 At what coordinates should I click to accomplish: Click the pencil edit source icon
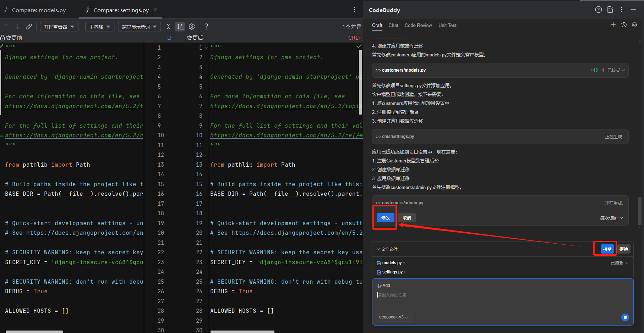coord(29,27)
